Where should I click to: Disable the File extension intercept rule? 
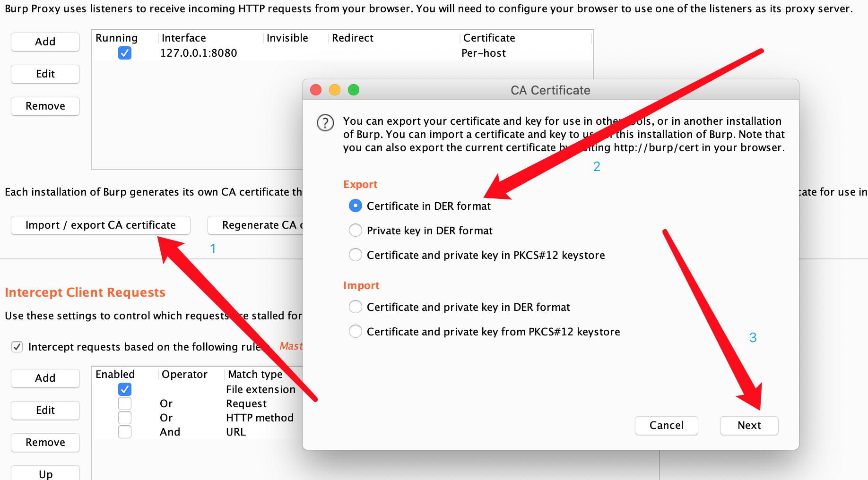pos(125,389)
